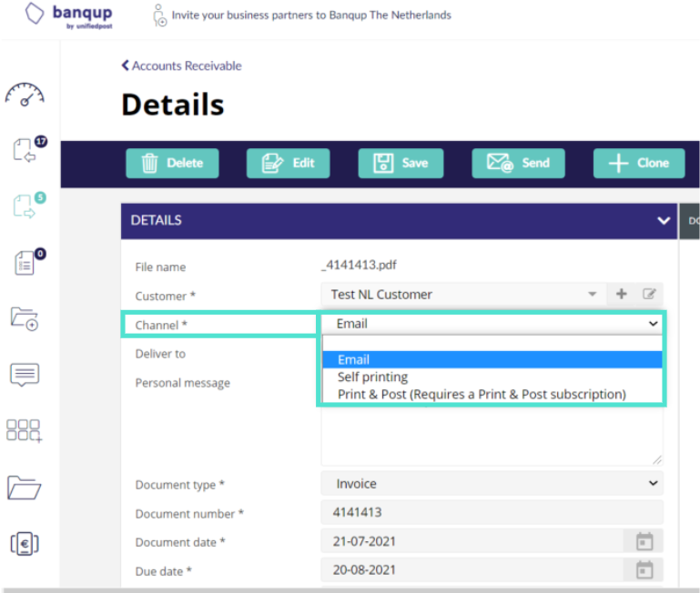Click the Customer * label
This screenshot has width=700, height=593.
(x=165, y=296)
